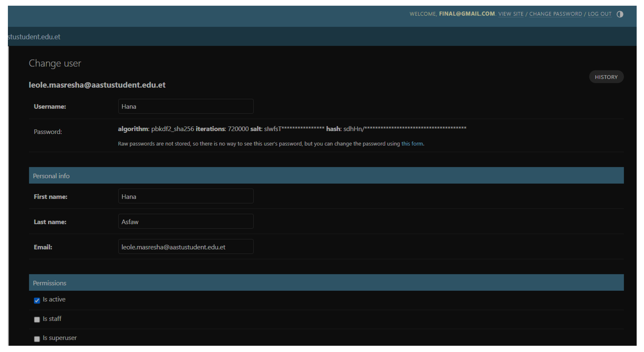Click the 'Email:' label text
Image resolution: width=644 pixels, height=352 pixels.
[x=43, y=247]
